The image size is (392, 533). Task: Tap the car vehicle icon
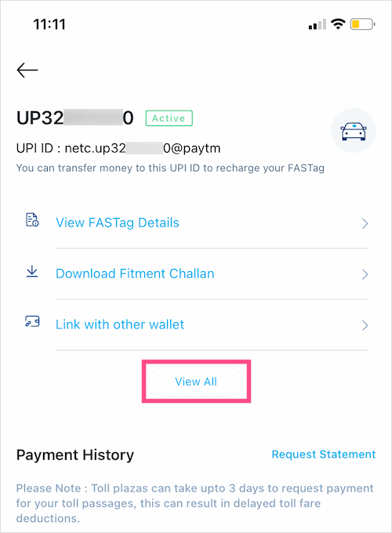pyautogui.click(x=354, y=131)
